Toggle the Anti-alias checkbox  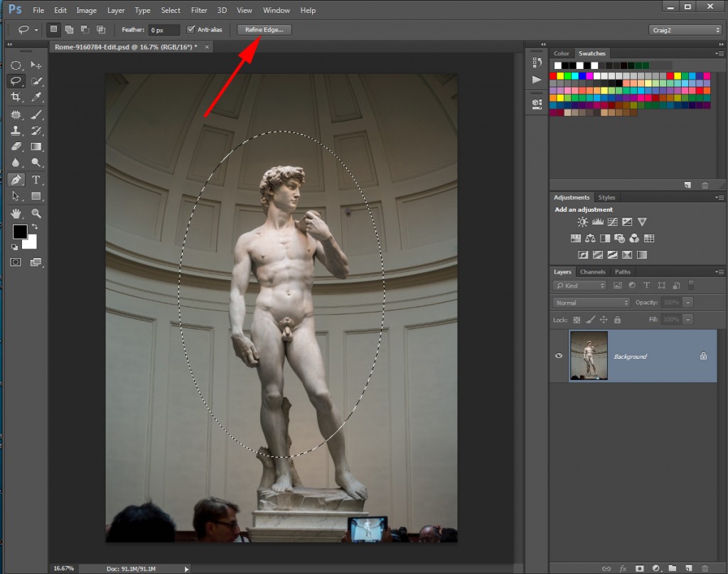191,30
